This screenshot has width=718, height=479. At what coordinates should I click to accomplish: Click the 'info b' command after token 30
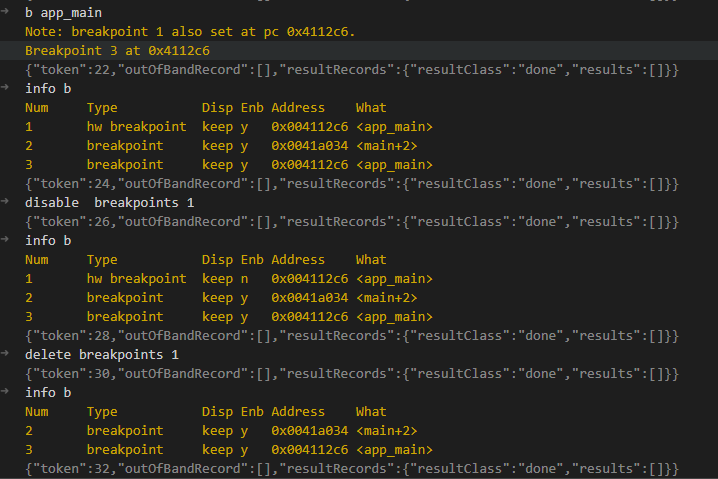tap(48, 393)
